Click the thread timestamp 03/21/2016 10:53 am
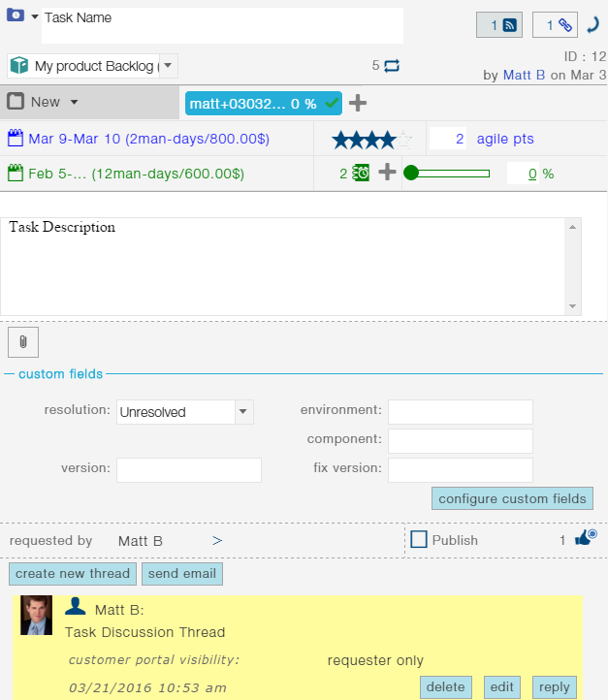This screenshot has height=700, width=608. coord(147,687)
